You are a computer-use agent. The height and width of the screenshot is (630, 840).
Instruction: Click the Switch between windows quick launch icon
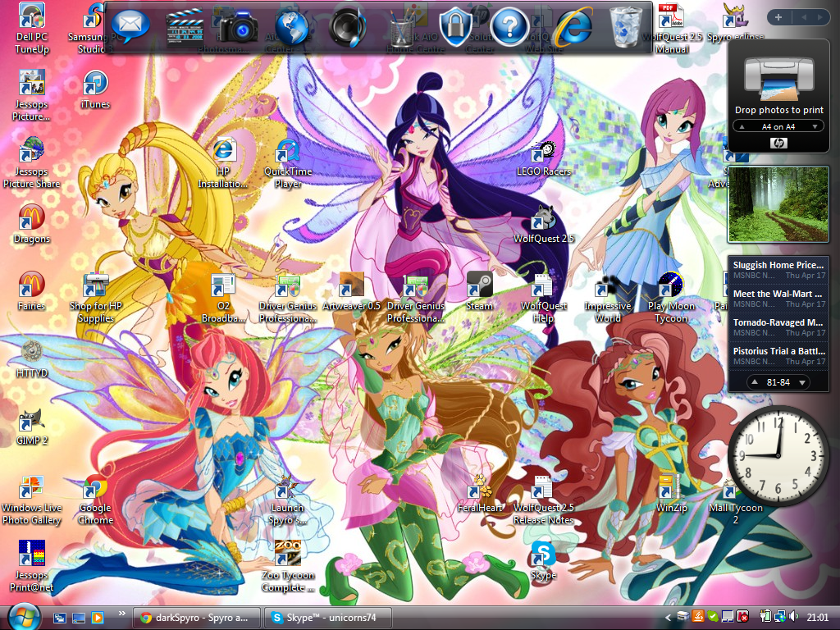pyautogui.click(x=59, y=618)
